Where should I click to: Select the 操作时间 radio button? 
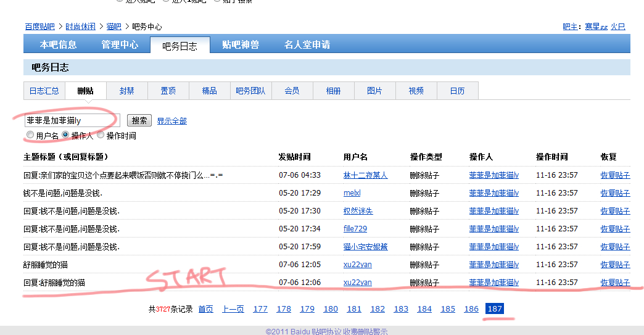[101, 134]
